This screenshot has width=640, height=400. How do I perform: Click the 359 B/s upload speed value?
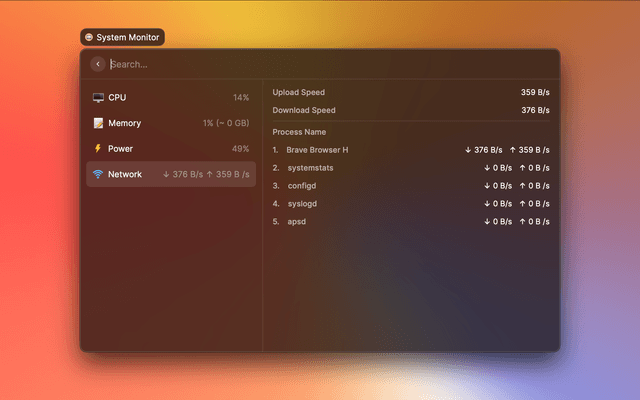(x=535, y=92)
